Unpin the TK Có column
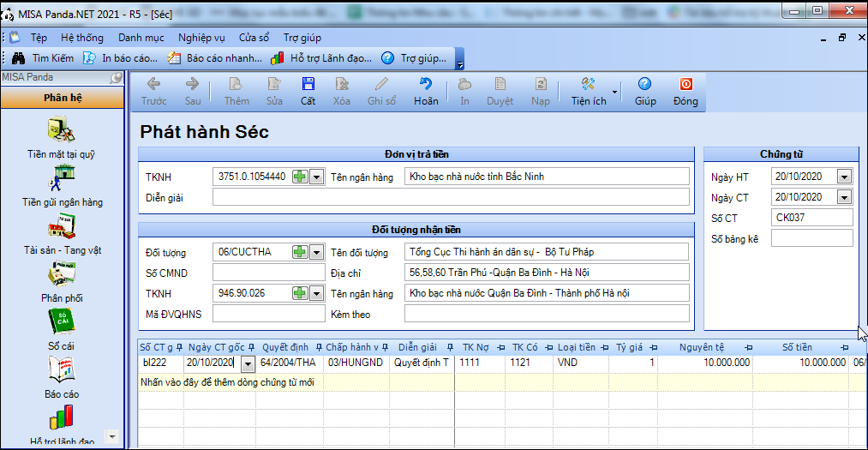Image resolution: width=868 pixels, height=450 pixels. coord(548,348)
